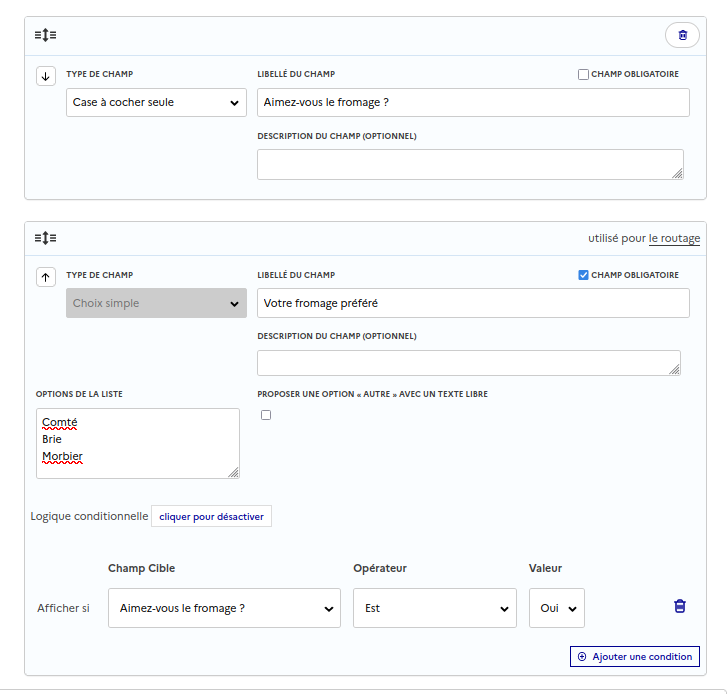
Task: Click the description field of the first question
Action: [470, 164]
